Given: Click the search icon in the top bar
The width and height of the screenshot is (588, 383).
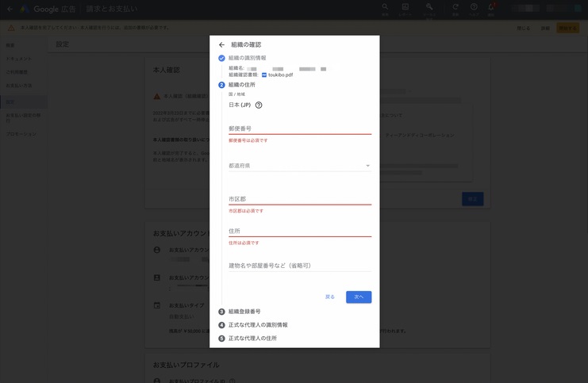Looking at the screenshot, I should point(385,7).
